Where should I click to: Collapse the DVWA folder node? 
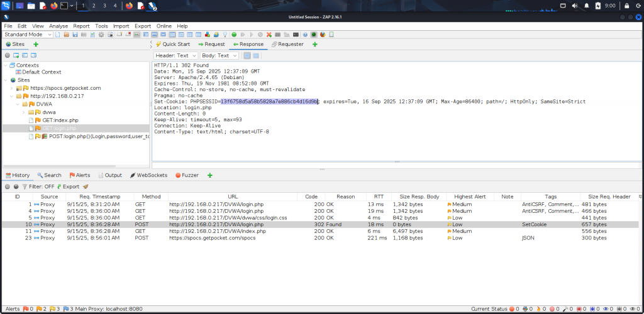click(18, 104)
